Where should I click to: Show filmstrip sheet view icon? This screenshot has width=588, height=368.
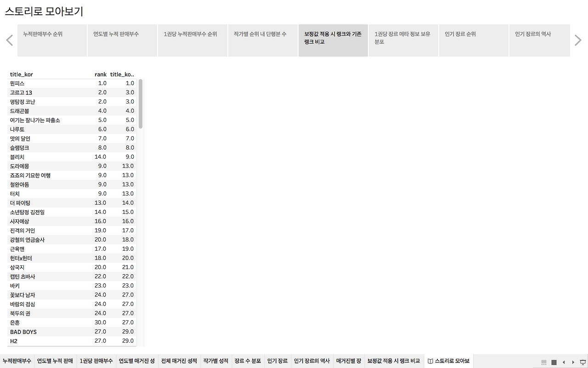pyautogui.click(x=544, y=362)
